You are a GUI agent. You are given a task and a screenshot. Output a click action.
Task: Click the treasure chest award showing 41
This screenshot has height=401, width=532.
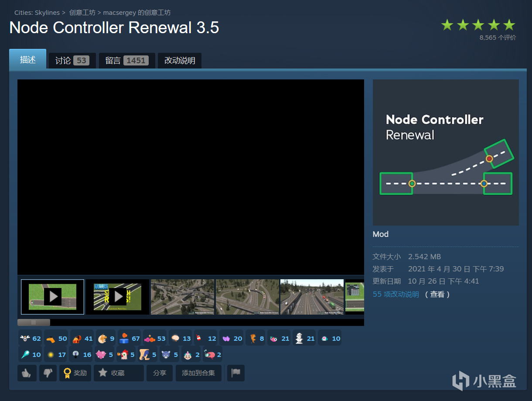click(82, 338)
